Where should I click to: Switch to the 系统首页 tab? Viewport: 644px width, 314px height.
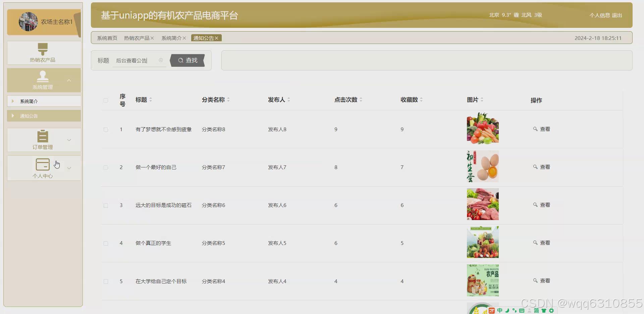coord(107,38)
